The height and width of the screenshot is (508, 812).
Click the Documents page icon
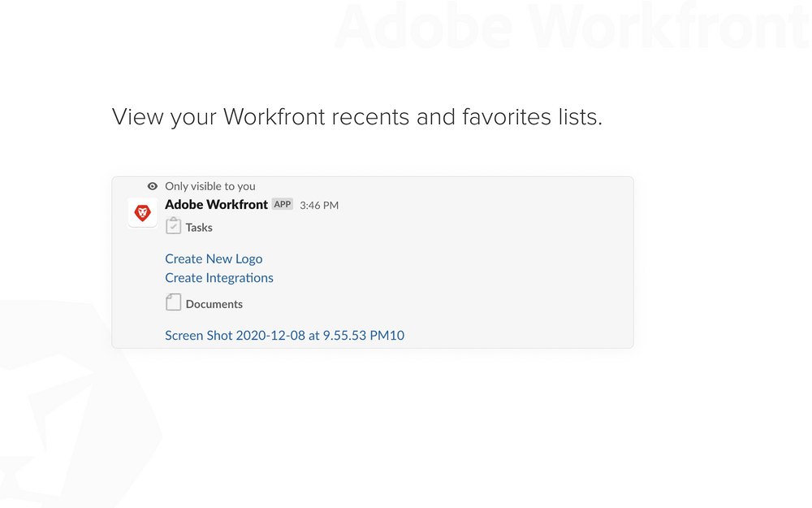(x=174, y=302)
